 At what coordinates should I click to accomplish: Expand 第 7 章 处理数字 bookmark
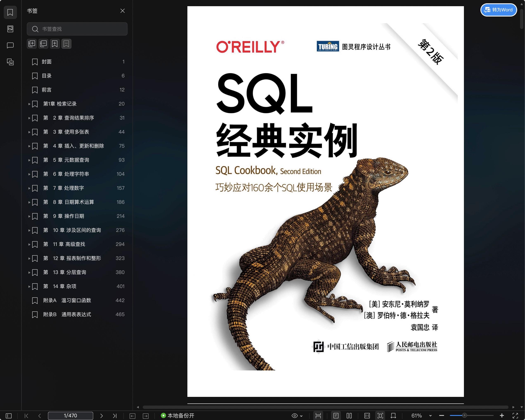(29, 188)
